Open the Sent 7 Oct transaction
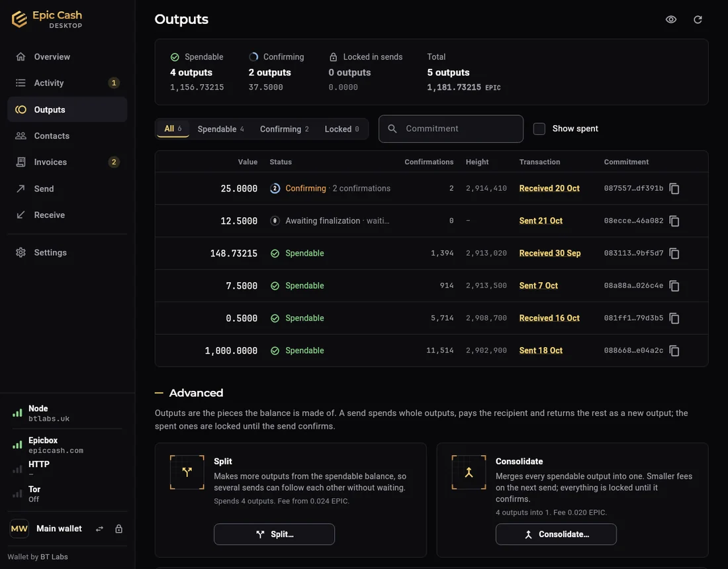This screenshot has width=728, height=569. 539,286
